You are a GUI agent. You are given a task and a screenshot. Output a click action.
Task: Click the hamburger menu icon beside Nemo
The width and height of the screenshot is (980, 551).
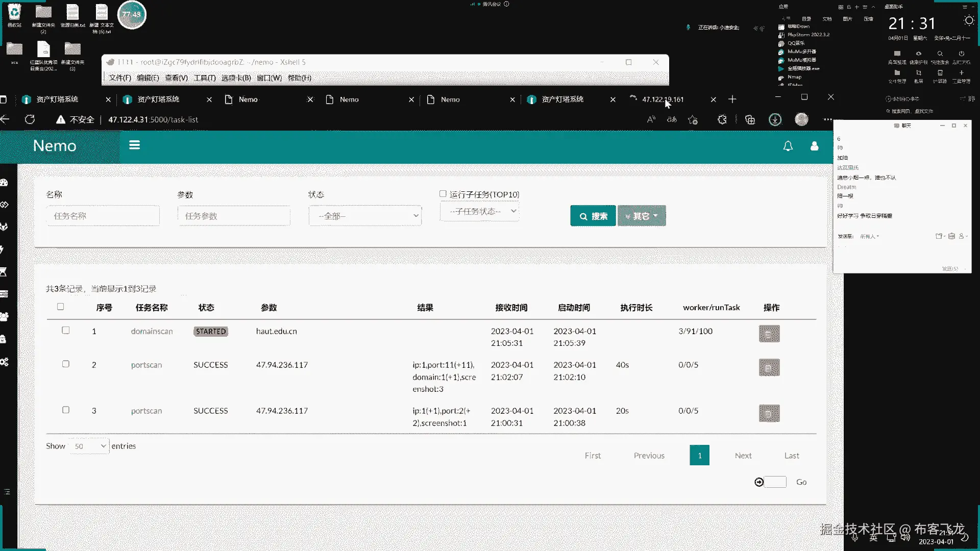pyautogui.click(x=134, y=145)
